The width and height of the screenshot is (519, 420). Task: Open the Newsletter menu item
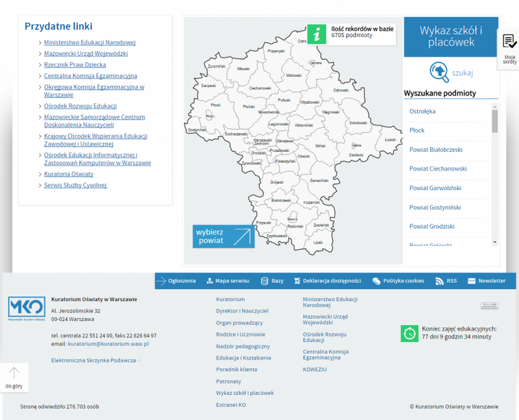coord(485,281)
